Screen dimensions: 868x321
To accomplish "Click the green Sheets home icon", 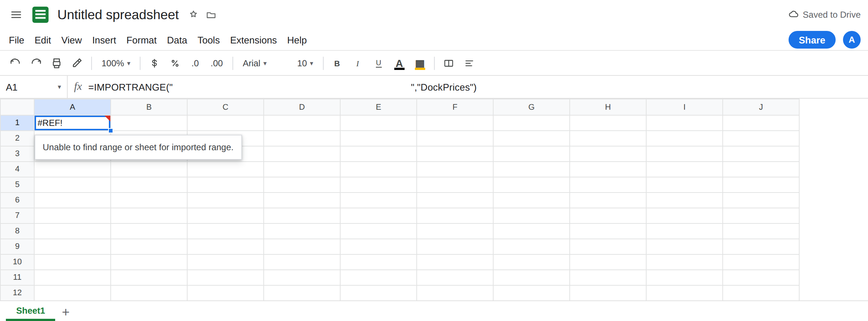I will [x=40, y=15].
